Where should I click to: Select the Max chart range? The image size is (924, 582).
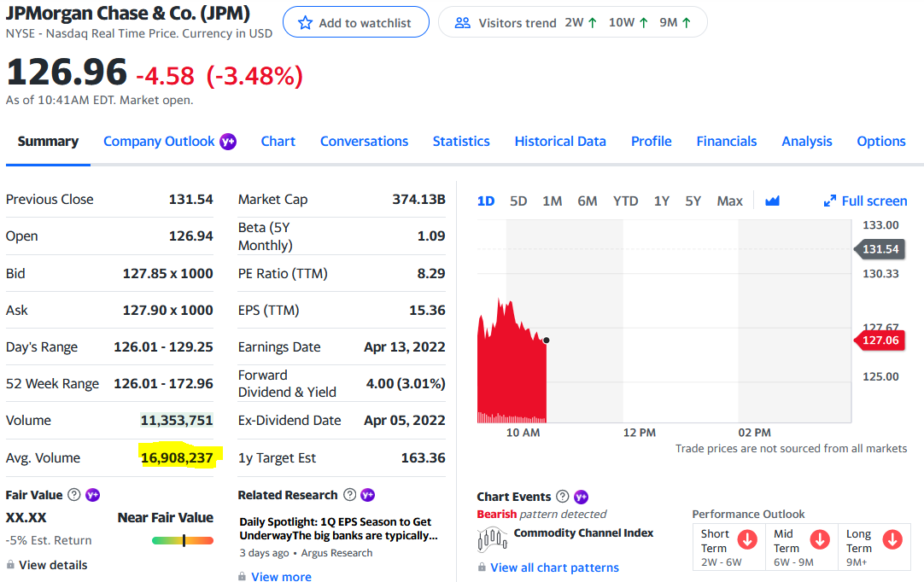(729, 201)
